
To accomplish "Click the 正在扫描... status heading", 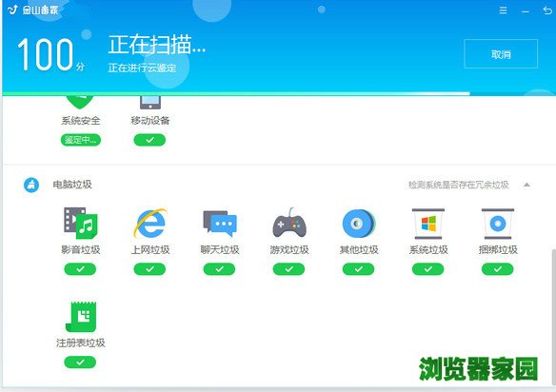I will (x=157, y=45).
